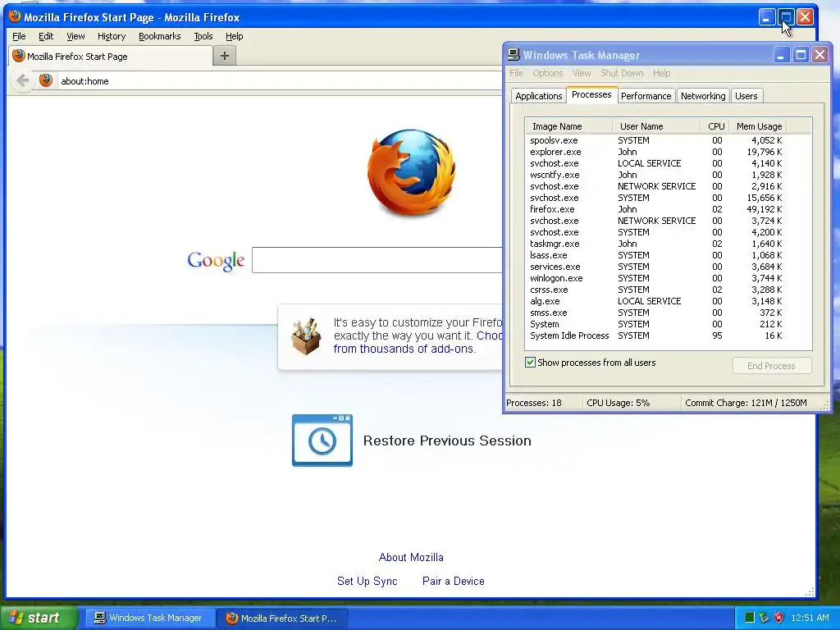Switch to the Applications tab
The image size is (840, 630).
tap(538, 96)
